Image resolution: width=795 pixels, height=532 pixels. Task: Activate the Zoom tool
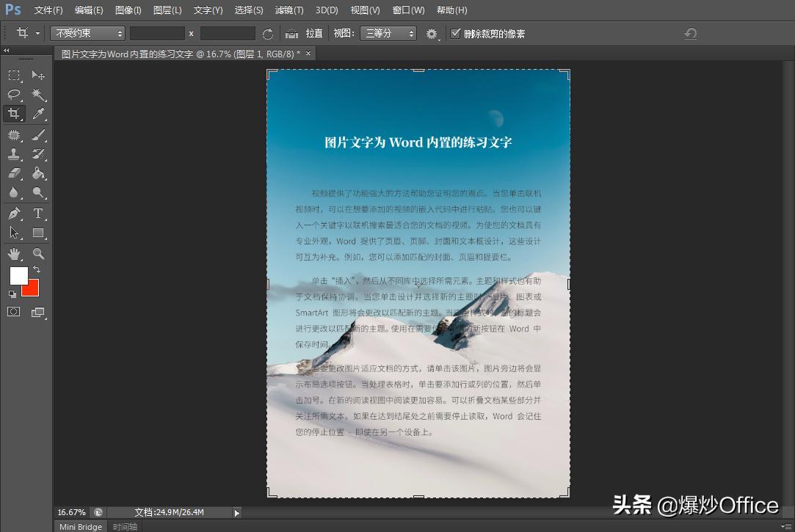[x=38, y=252]
